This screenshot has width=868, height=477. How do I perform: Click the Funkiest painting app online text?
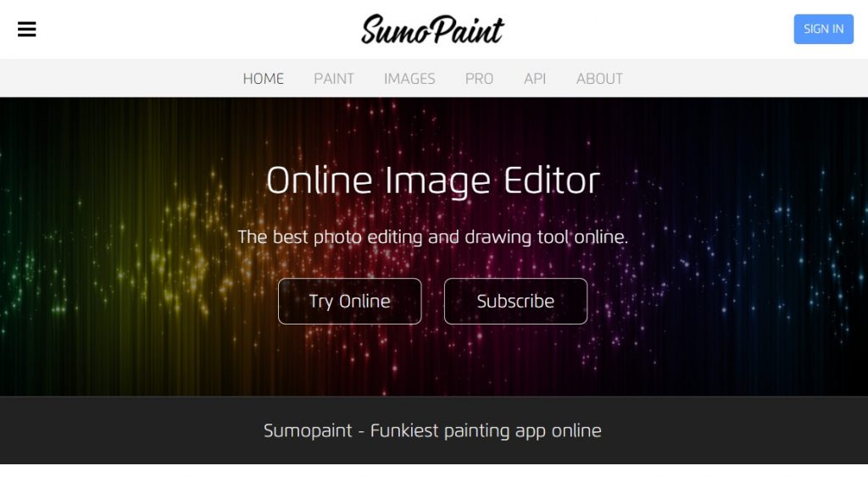[486, 430]
